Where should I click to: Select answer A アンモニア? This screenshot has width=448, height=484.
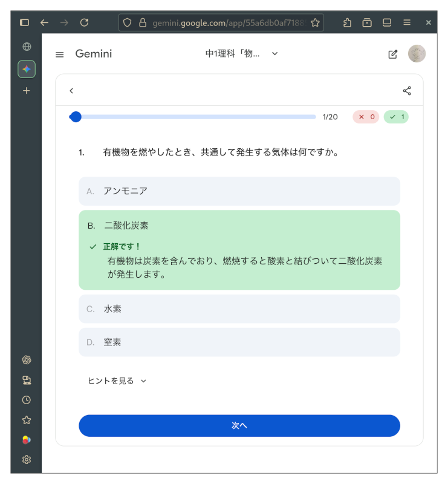click(239, 191)
